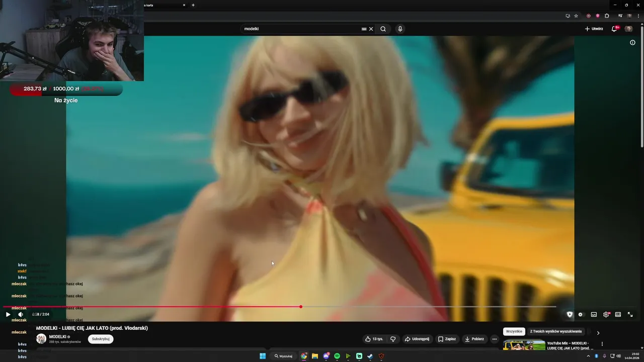The width and height of the screenshot is (644, 362).
Task: Click the donation goal bar showing 283,73 zł
Action: coord(66,89)
